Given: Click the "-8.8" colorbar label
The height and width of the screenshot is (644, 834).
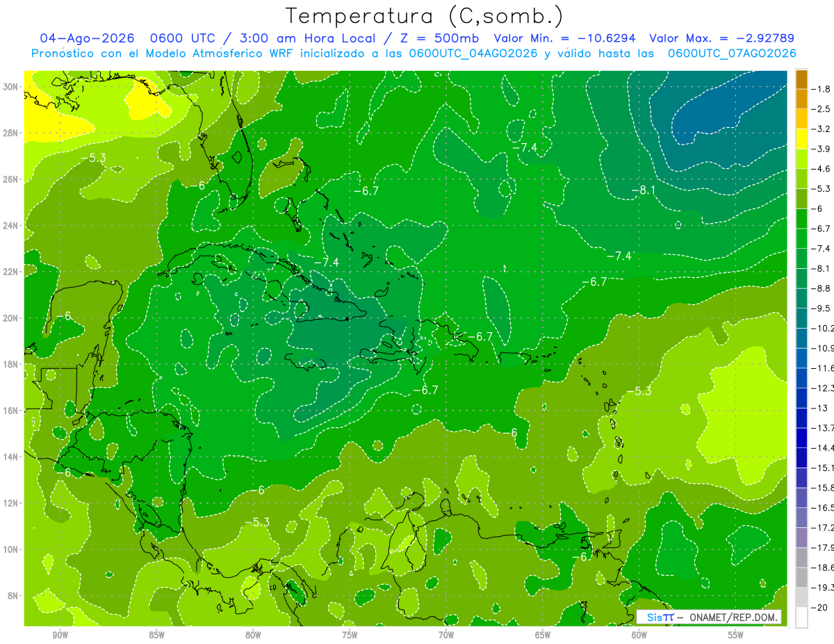Looking at the screenshot, I should pyautogui.click(x=821, y=288).
